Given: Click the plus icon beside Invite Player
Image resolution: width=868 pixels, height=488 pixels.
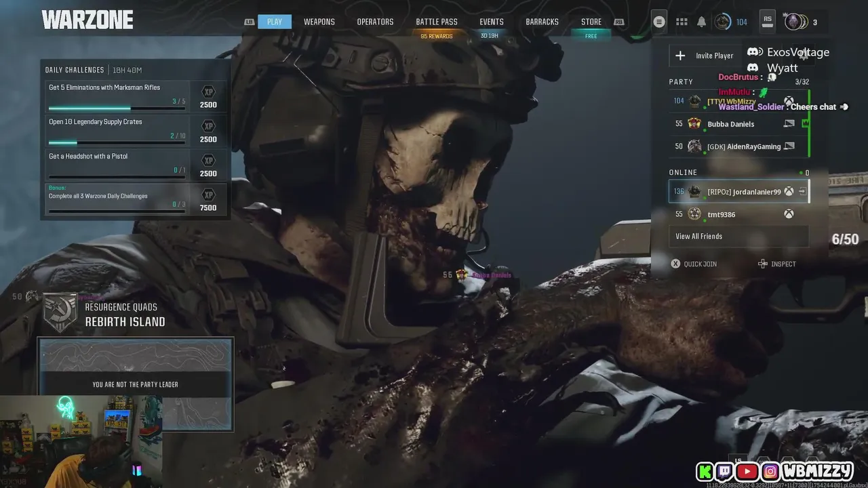Looking at the screenshot, I should coord(681,56).
